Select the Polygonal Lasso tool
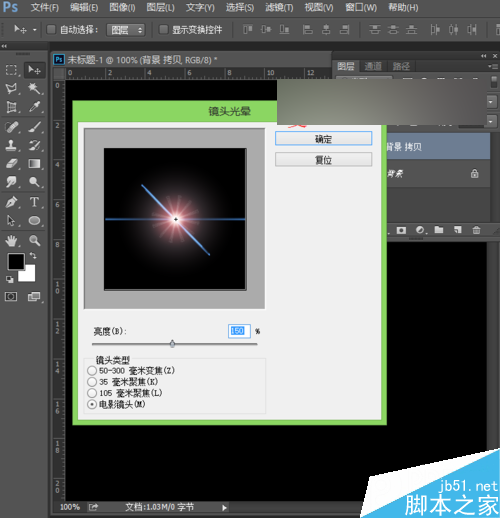Viewport: 500px width, 518px height. [x=11, y=88]
